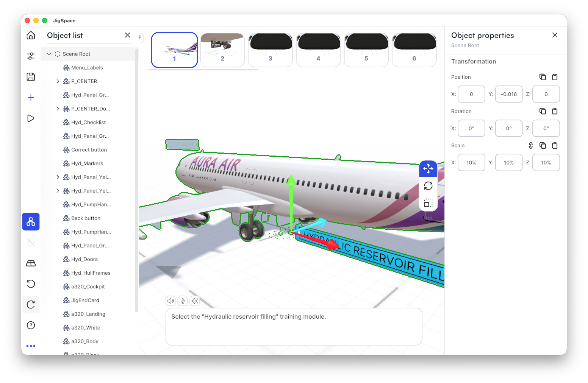Click the Rotation X degree field
The width and height of the screenshot is (588, 383).
click(471, 128)
